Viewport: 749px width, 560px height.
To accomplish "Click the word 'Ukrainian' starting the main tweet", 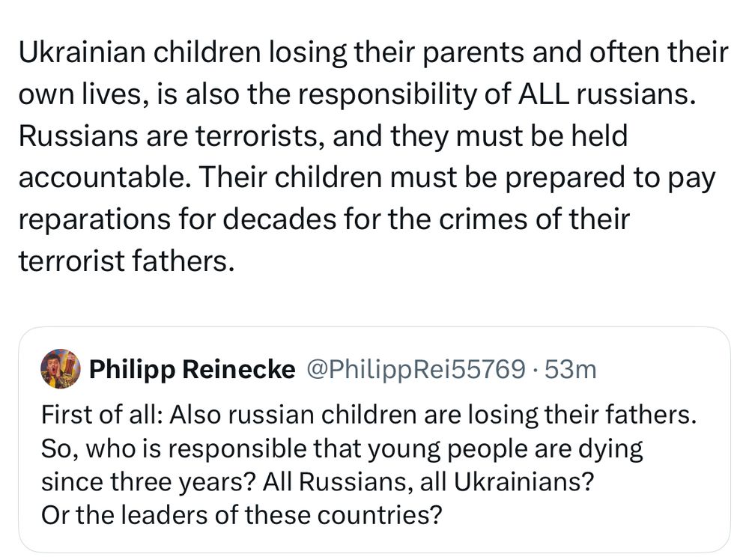I will pos(82,52).
